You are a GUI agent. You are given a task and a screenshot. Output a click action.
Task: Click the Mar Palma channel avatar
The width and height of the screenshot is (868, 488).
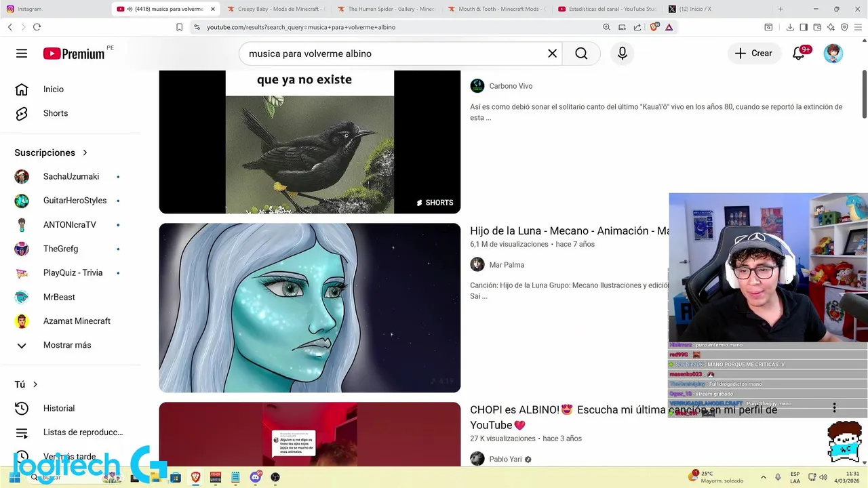point(477,265)
